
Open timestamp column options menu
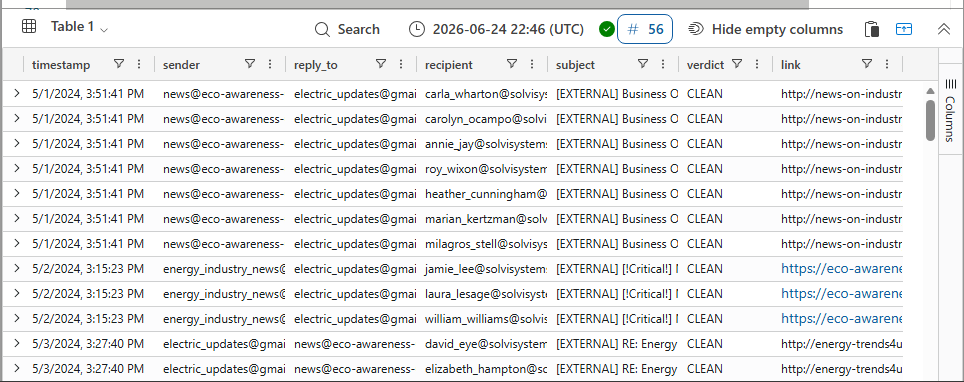coord(138,64)
